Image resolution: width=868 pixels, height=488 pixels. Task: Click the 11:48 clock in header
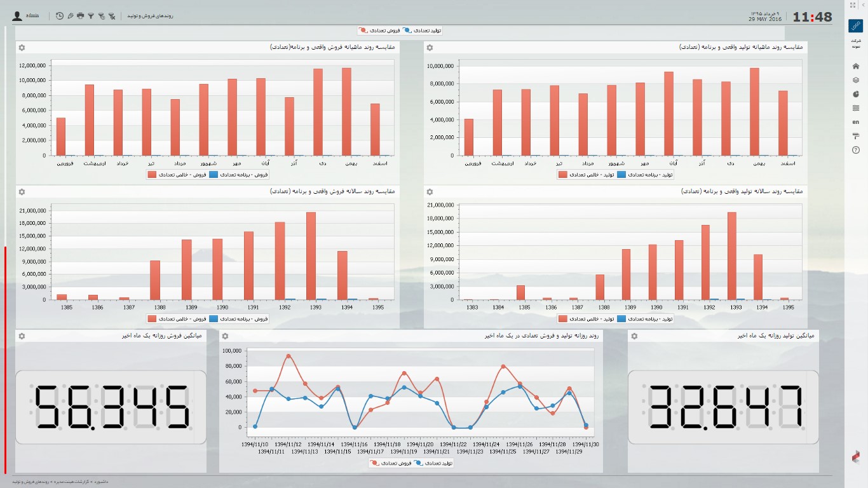click(x=812, y=17)
